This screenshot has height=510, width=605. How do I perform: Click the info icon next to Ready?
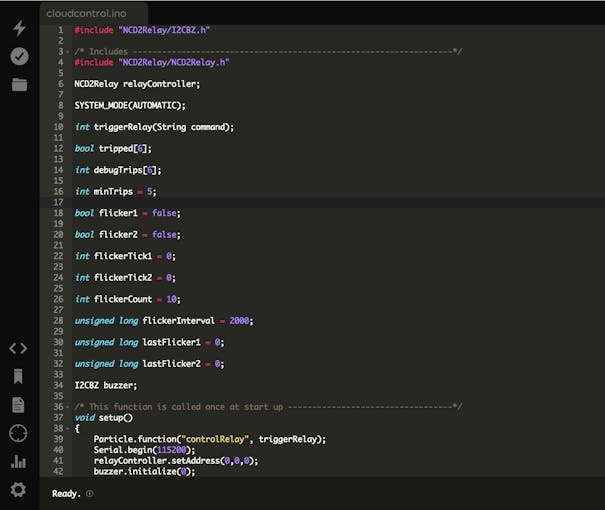pos(90,493)
